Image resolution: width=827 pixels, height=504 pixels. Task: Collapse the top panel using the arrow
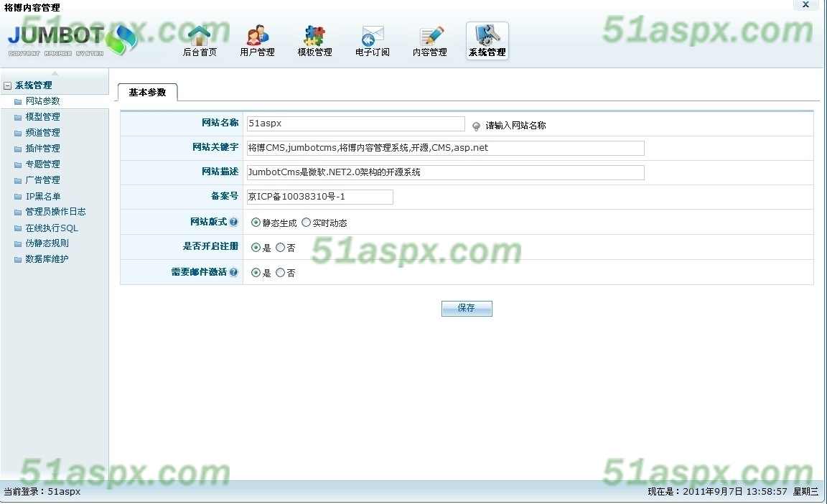click(x=55, y=73)
